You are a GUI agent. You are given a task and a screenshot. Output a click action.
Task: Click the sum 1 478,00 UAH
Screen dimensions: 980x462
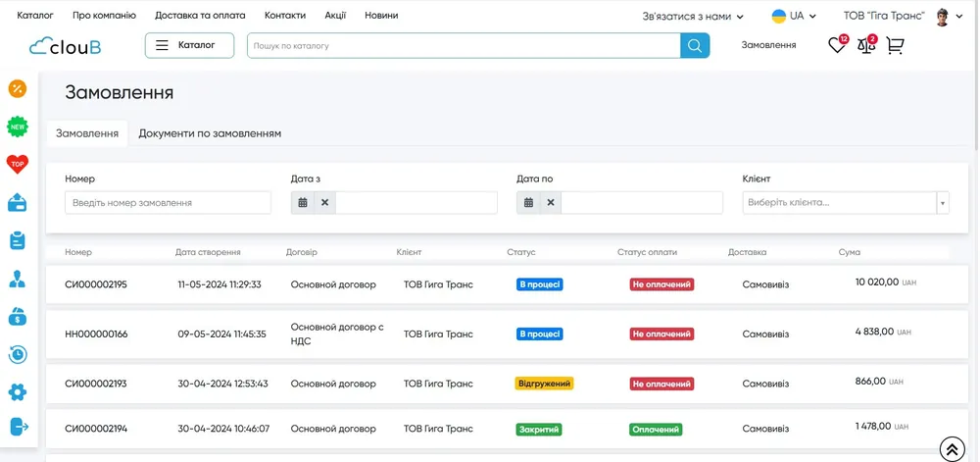882,427
